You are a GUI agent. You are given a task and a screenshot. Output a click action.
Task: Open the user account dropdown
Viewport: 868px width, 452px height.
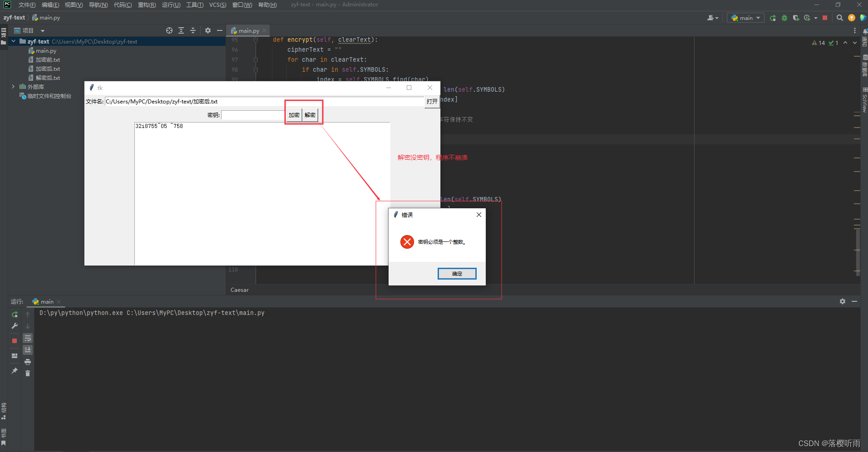pyautogui.click(x=713, y=18)
